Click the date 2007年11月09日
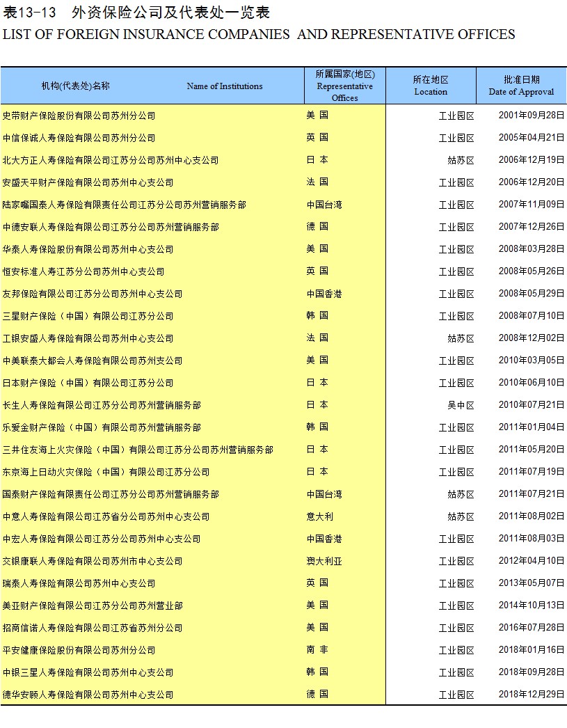This screenshot has width=567, height=728. (532, 205)
